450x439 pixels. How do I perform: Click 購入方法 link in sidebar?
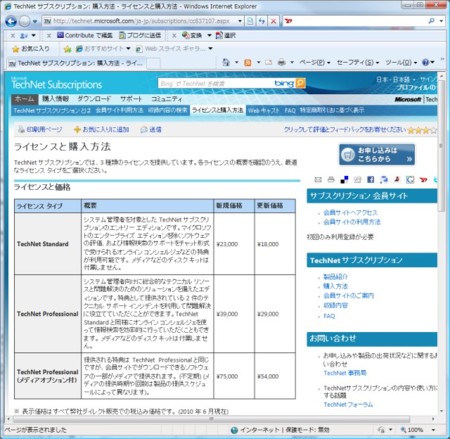click(335, 286)
